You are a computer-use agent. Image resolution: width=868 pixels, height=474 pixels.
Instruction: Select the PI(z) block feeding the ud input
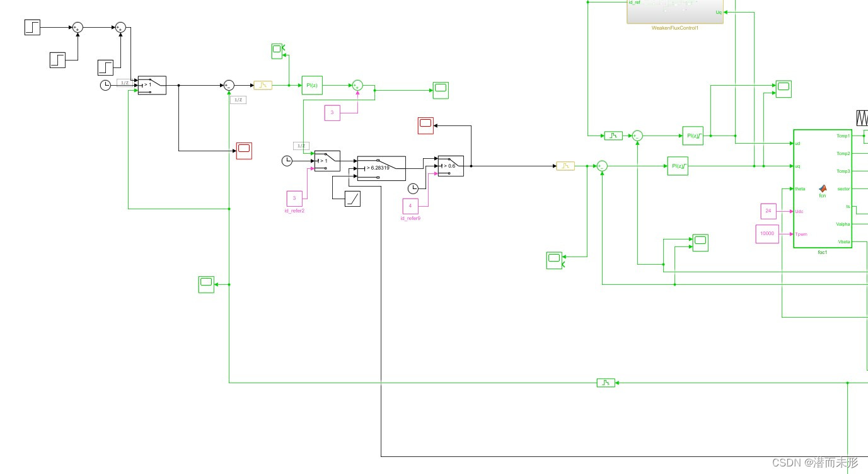pyautogui.click(x=693, y=136)
